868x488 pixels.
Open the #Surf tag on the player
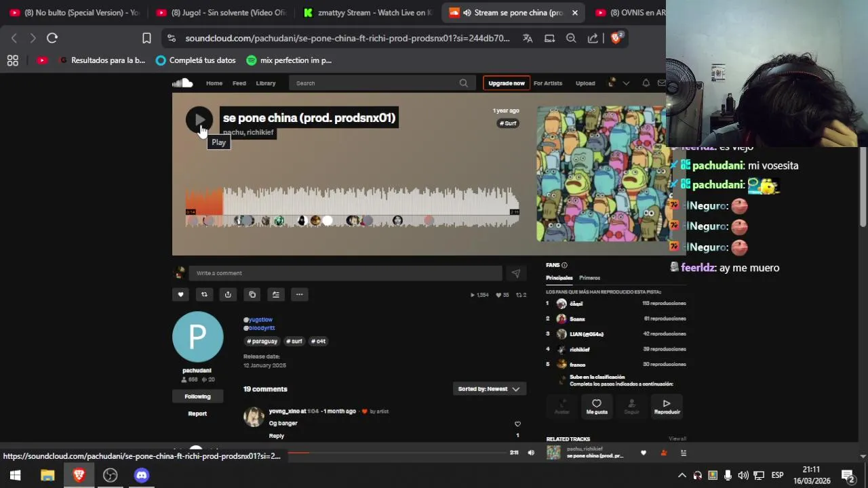click(x=509, y=123)
